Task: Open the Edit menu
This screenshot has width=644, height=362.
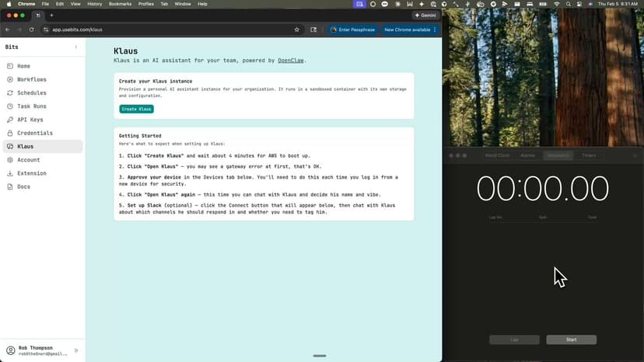Action: click(60, 4)
